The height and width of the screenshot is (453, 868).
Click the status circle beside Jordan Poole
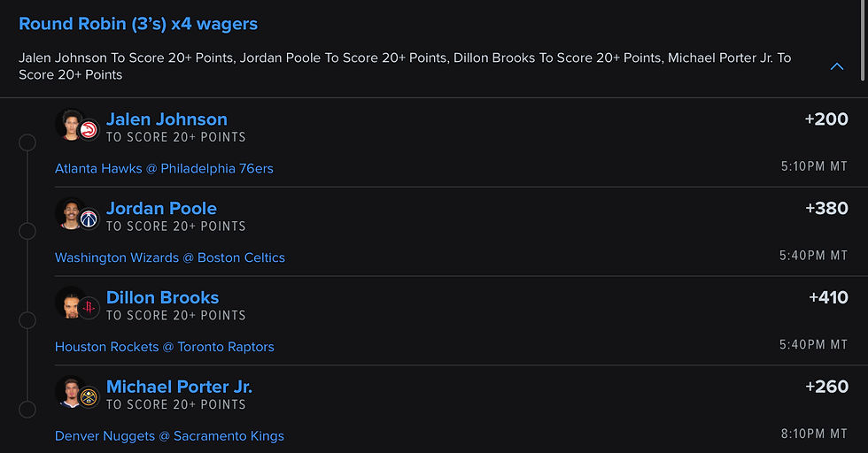click(27, 231)
